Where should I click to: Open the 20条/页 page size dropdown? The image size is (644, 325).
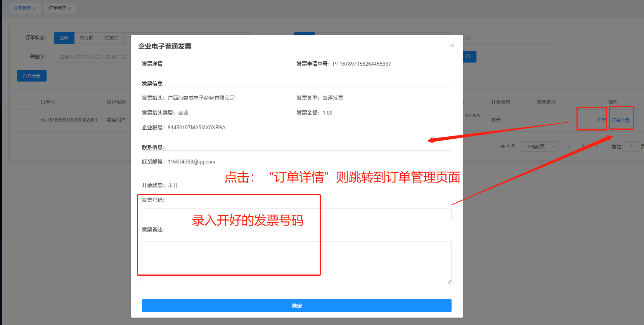tap(539, 147)
